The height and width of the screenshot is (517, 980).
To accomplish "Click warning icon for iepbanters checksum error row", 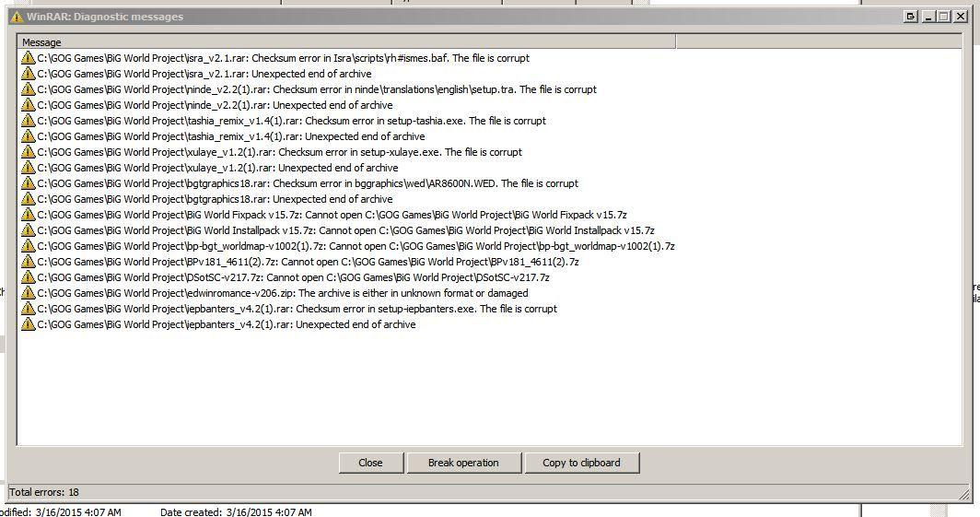I will 28,308.
